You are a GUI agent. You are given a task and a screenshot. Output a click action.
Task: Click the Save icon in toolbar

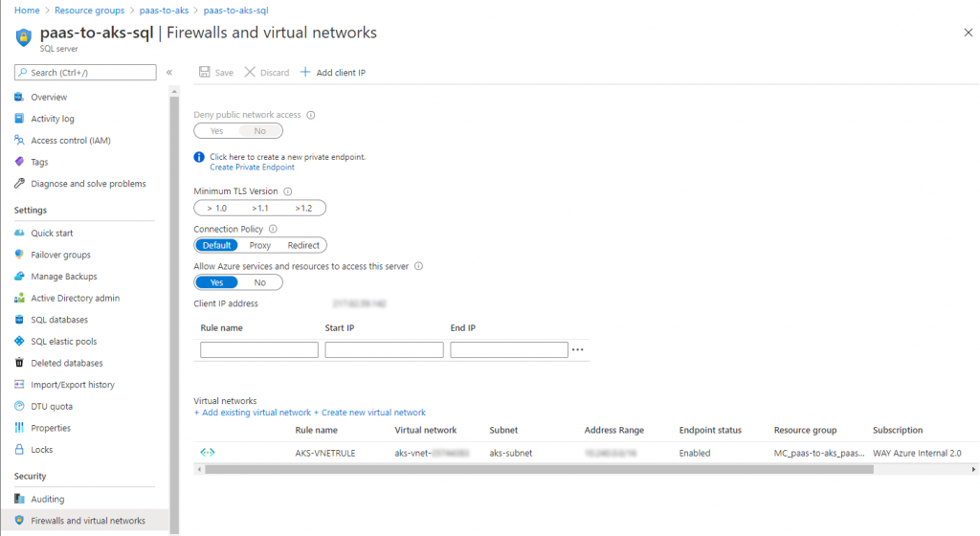point(205,72)
